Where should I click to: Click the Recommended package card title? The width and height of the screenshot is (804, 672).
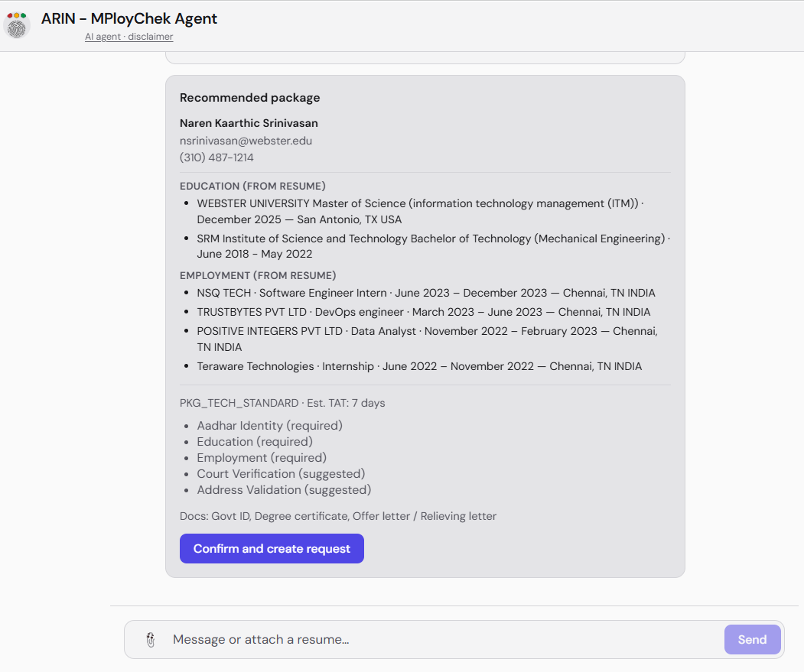(249, 97)
